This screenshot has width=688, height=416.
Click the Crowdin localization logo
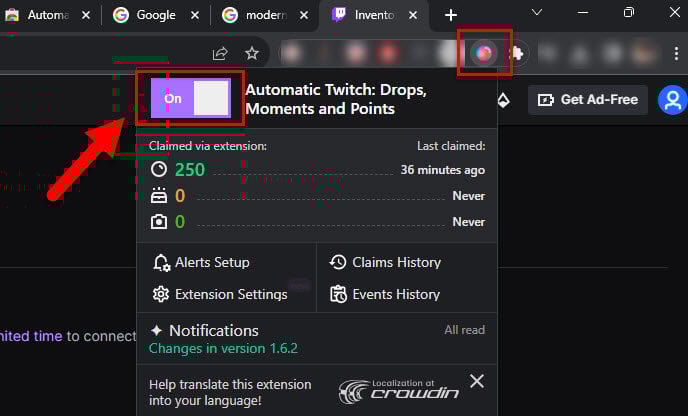pyautogui.click(x=397, y=390)
